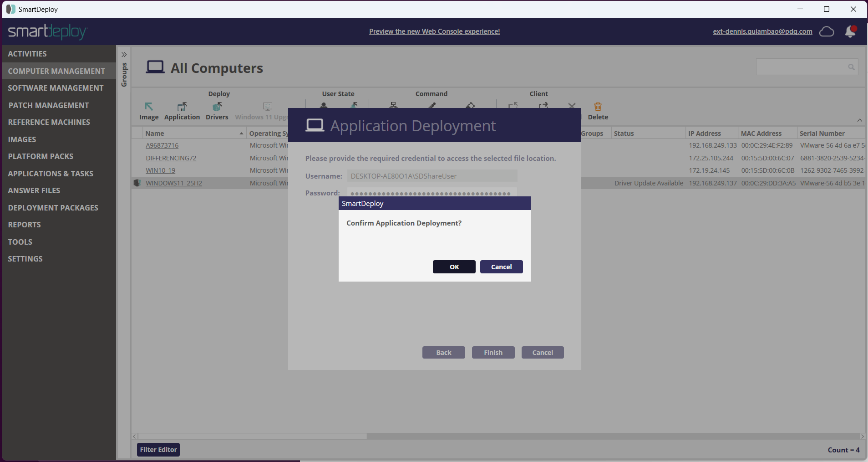Open Software Management section
This screenshot has height=462, width=868.
(56, 88)
